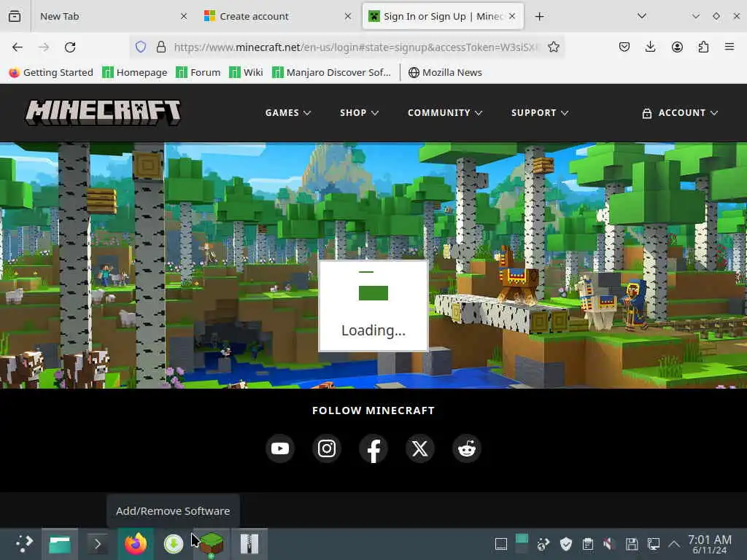Click the virtual desktop pager
The width and height of the screenshot is (747, 560).
(x=522, y=544)
